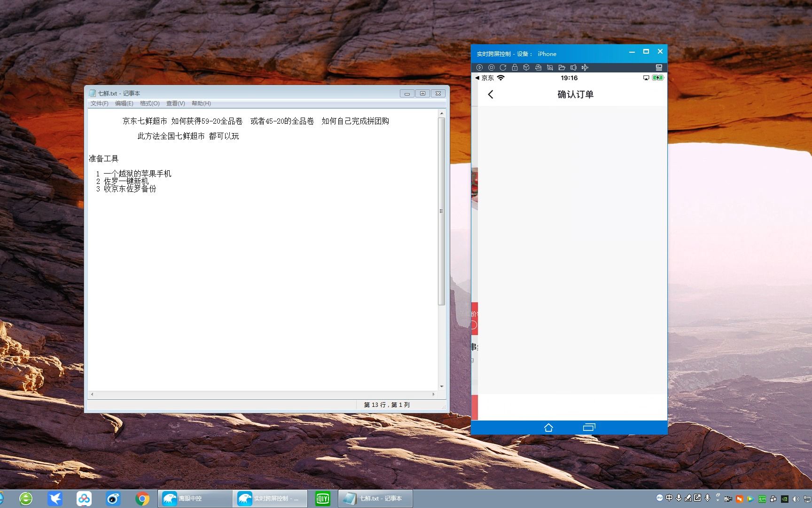Go back from the 确认订单 page
Viewport: 812px width, 508px height.
491,95
